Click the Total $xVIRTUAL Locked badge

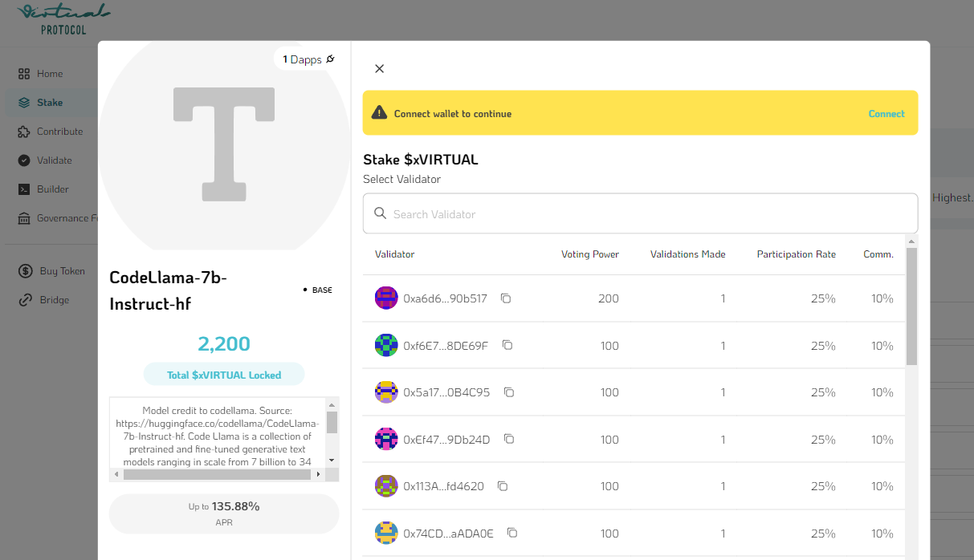tap(224, 375)
